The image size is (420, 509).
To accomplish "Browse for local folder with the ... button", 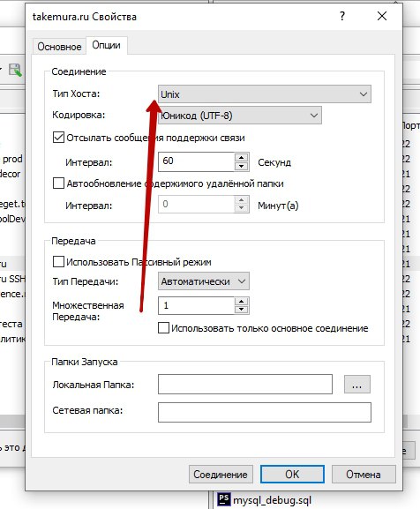I will click(357, 385).
